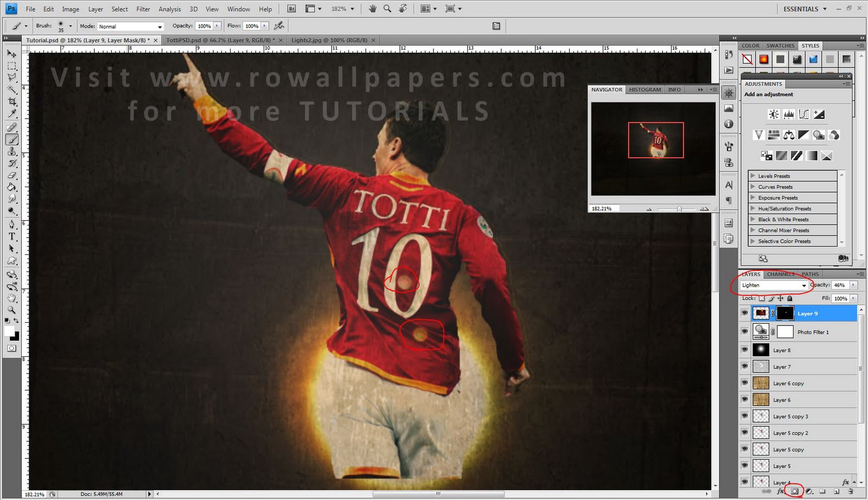The image size is (868, 500).
Task: Select the Pen tool
Action: (11, 224)
